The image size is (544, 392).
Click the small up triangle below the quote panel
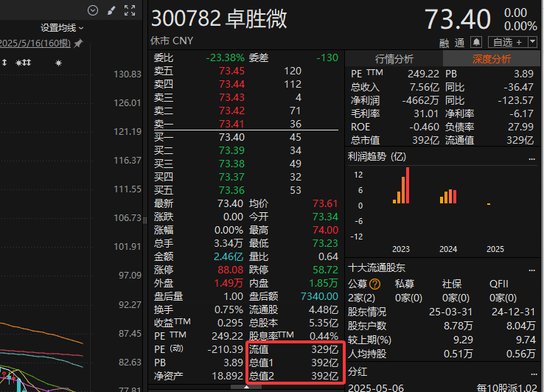(246, 386)
